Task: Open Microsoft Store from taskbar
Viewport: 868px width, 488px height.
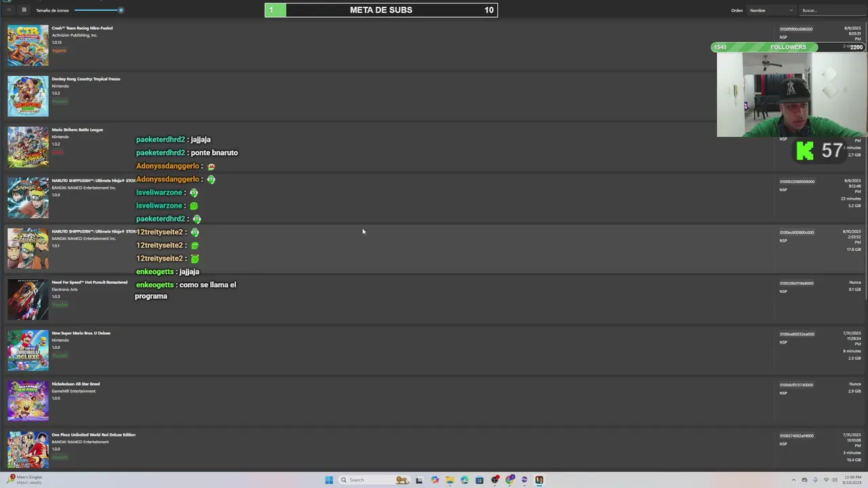Action: point(479,480)
